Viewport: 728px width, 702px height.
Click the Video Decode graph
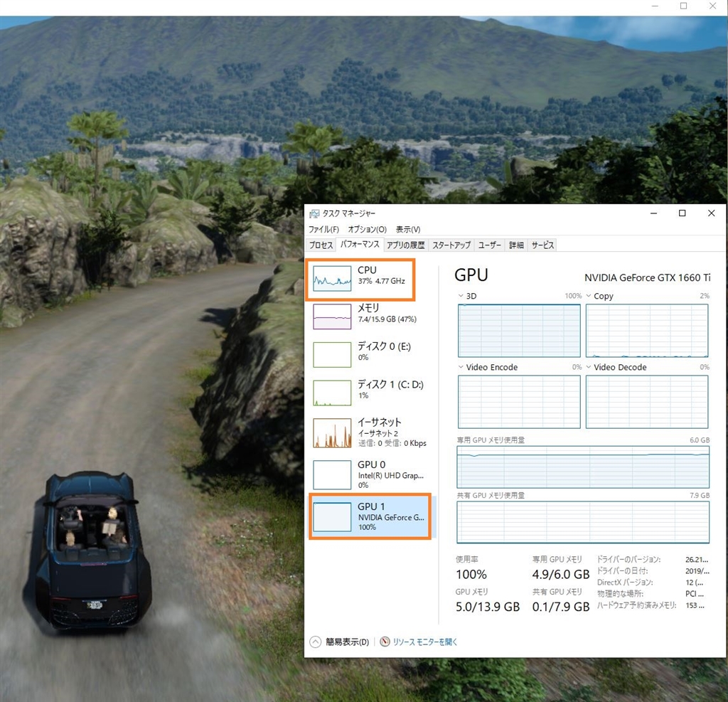(647, 402)
